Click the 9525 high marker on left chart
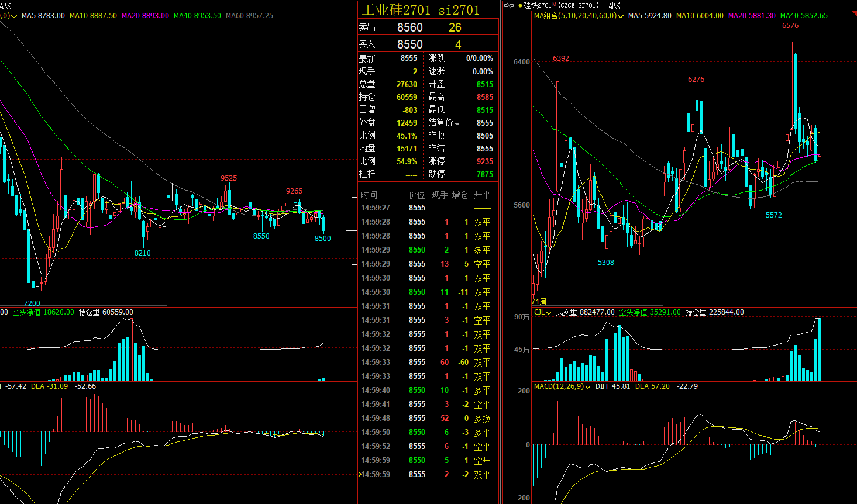Viewport: 857px width, 504px height. pyautogui.click(x=229, y=178)
